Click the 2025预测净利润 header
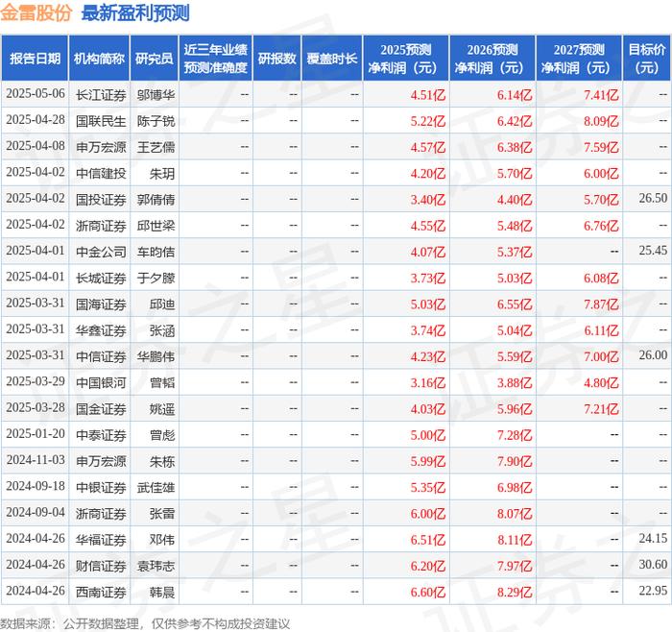 tap(406, 59)
